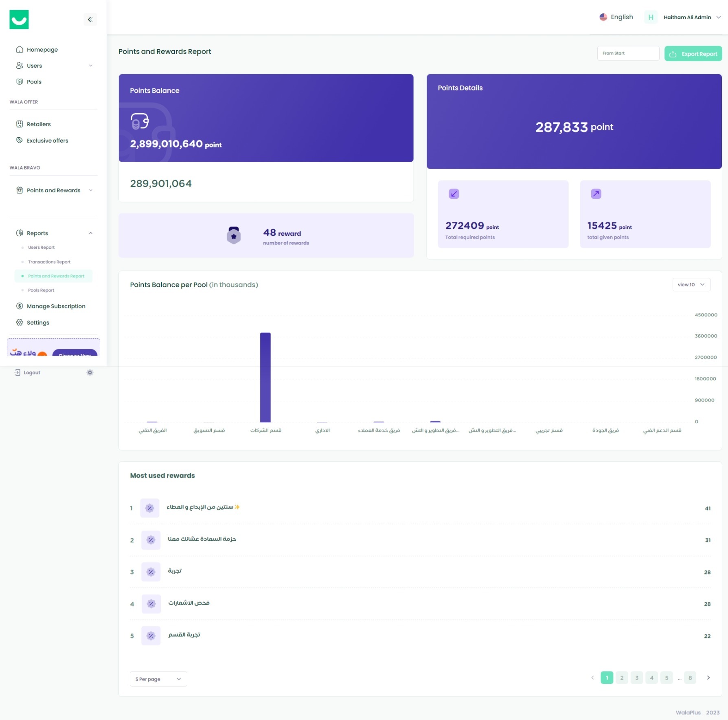Viewport: 728px width, 720px height.
Task: Click the discount icon of reward row 1
Action: (150, 508)
